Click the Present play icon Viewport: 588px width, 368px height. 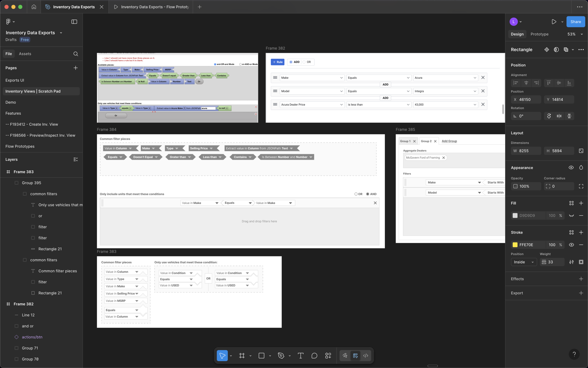[x=554, y=22]
